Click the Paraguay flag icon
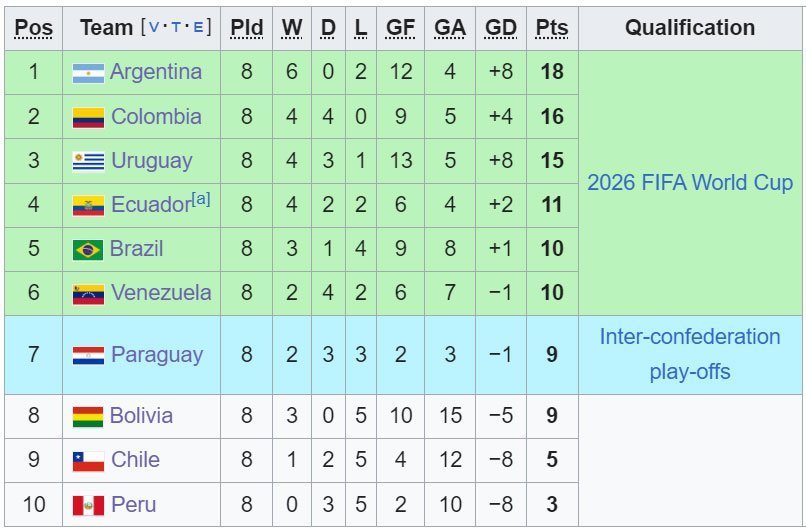 (88, 355)
